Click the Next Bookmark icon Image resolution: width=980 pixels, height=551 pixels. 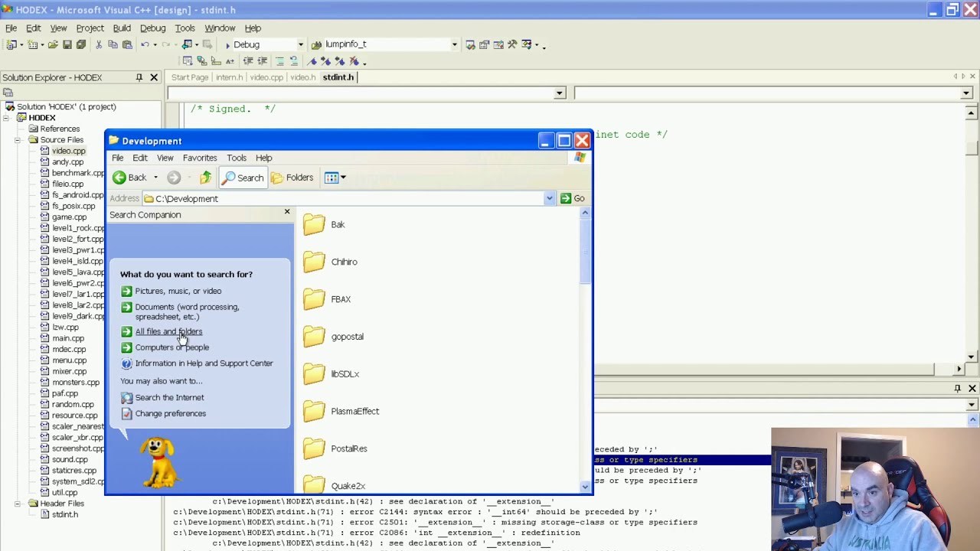click(x=325, y=61)
